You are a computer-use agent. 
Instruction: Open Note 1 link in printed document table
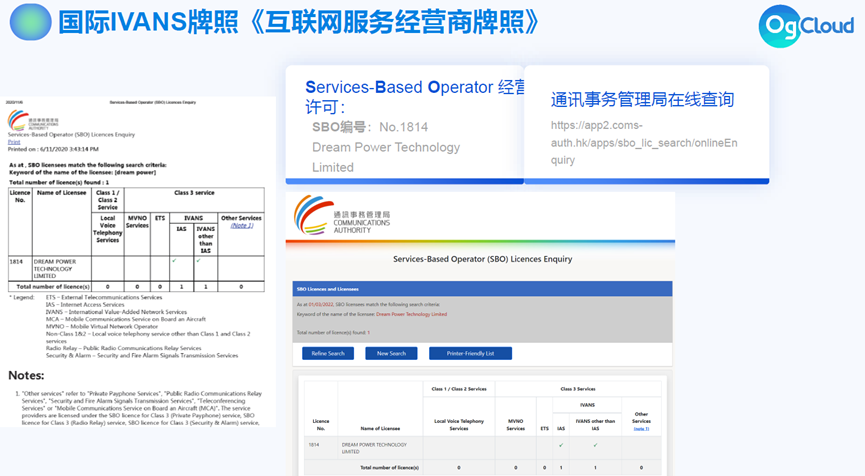pyautogui.click(x=241, y=225)
